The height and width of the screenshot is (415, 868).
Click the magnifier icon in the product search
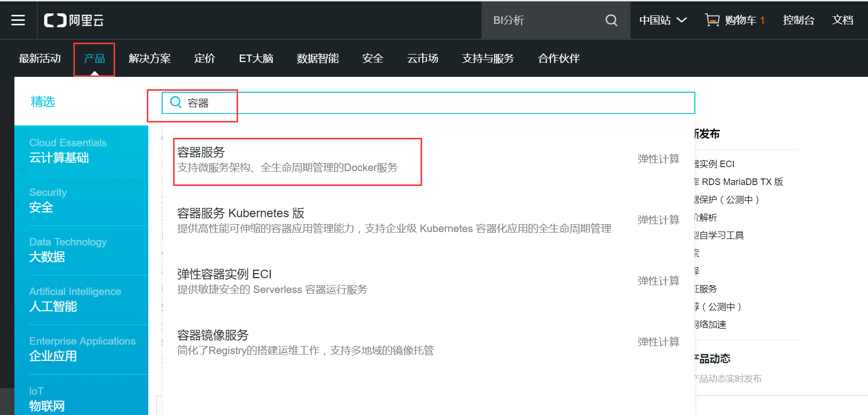coord(176,102)
